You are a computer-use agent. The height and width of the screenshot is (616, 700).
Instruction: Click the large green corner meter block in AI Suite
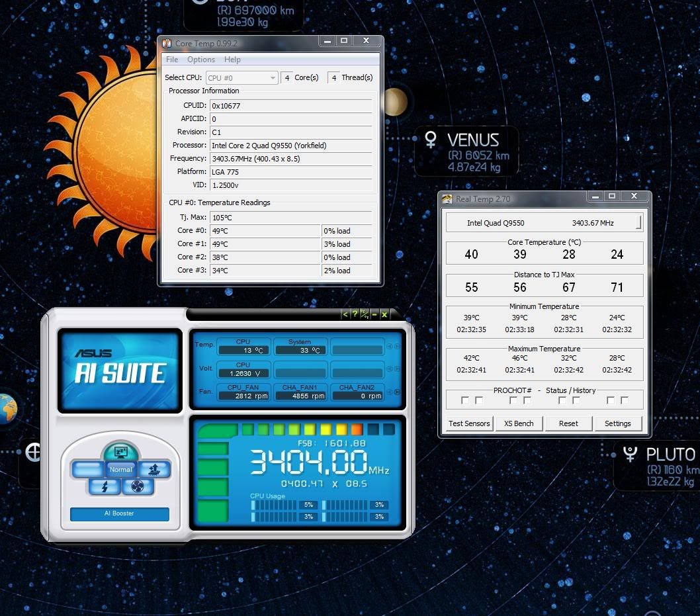[x=218, y=431]
